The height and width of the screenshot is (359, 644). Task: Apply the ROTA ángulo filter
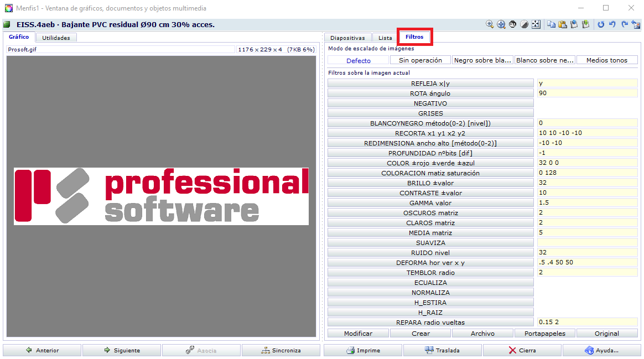pyautogui.click(x=430, y=93)
